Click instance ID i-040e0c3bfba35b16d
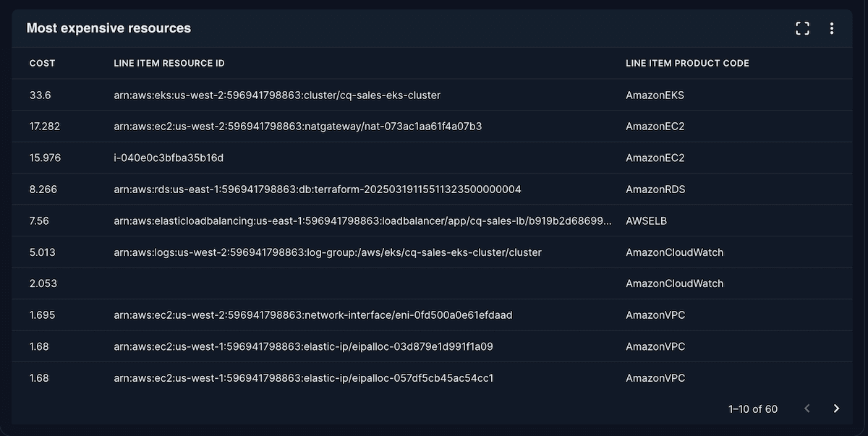This screenshot has width=868, height=436. (x=169, y=158)
